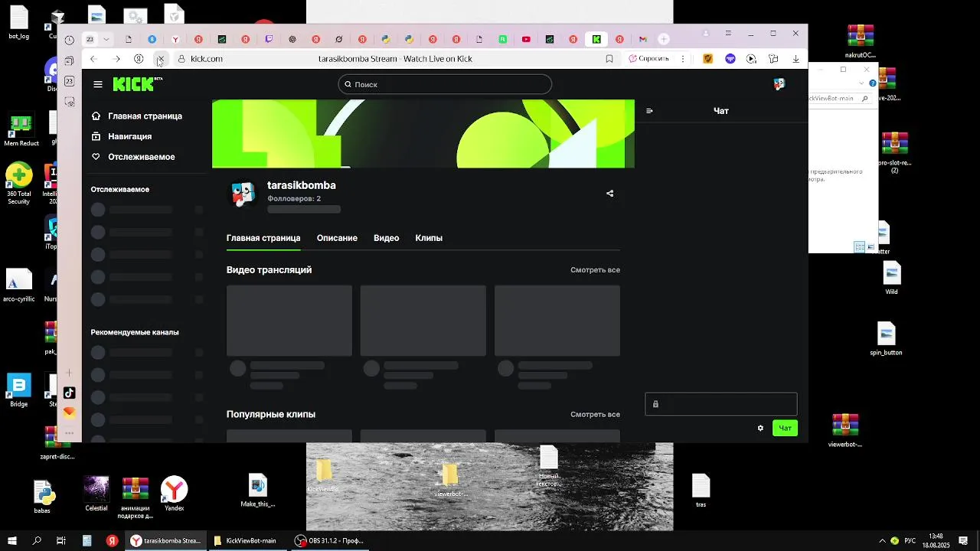980x551 pixels.
Task: Open the profile avatar in Kick header
Action: (x=779, y=84)
